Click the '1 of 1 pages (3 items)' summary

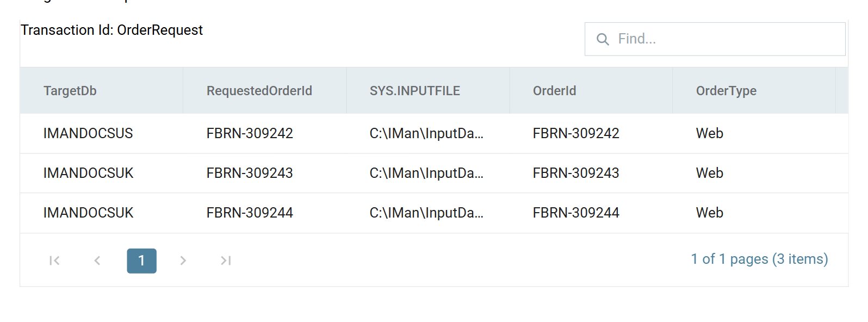759,259
